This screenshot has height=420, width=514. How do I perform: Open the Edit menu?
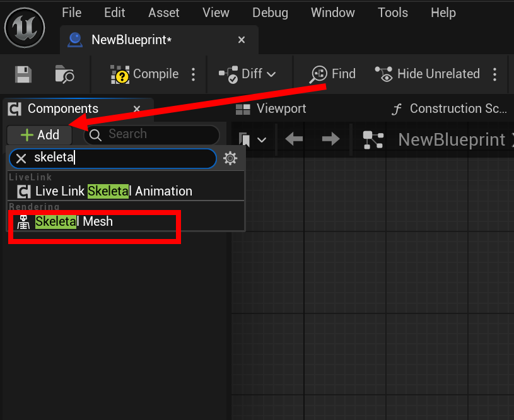[114, 13]
